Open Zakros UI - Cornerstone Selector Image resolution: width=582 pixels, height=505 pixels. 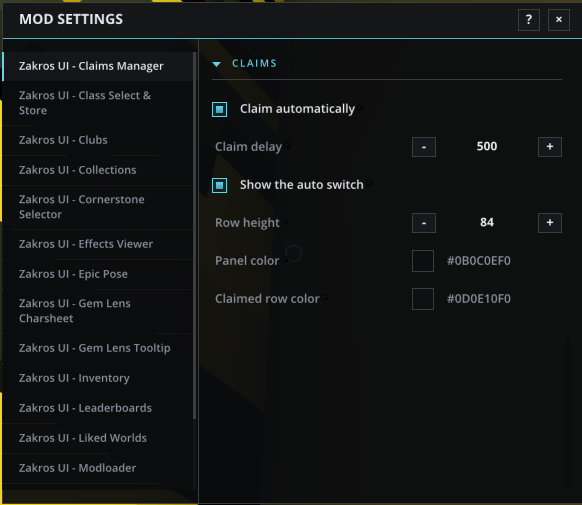coord(98,207)
